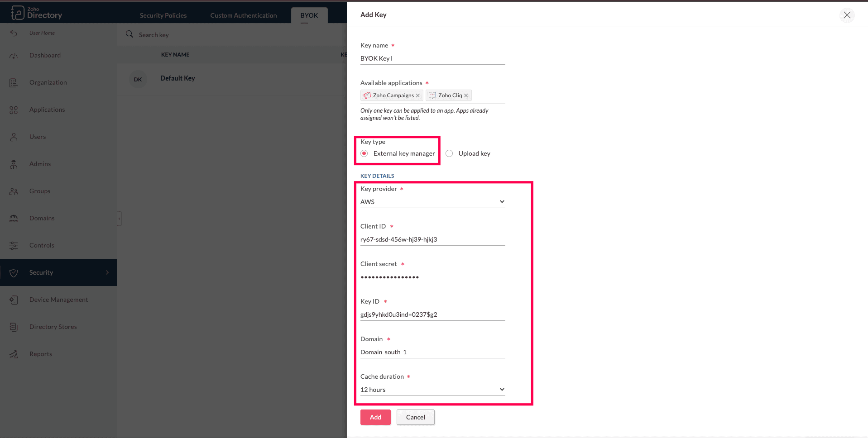Viewport: 868px width, 438px height.
Task: Click the Add button
Action: pos(375,417)
